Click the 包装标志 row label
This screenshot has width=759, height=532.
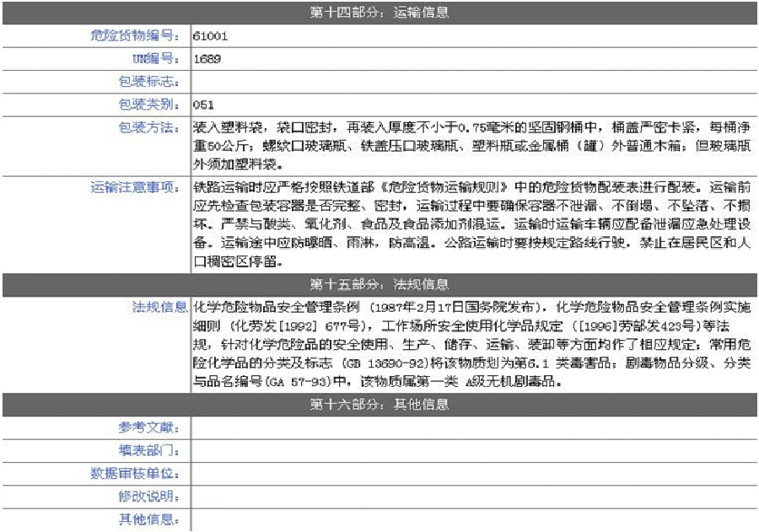point(148,82)
